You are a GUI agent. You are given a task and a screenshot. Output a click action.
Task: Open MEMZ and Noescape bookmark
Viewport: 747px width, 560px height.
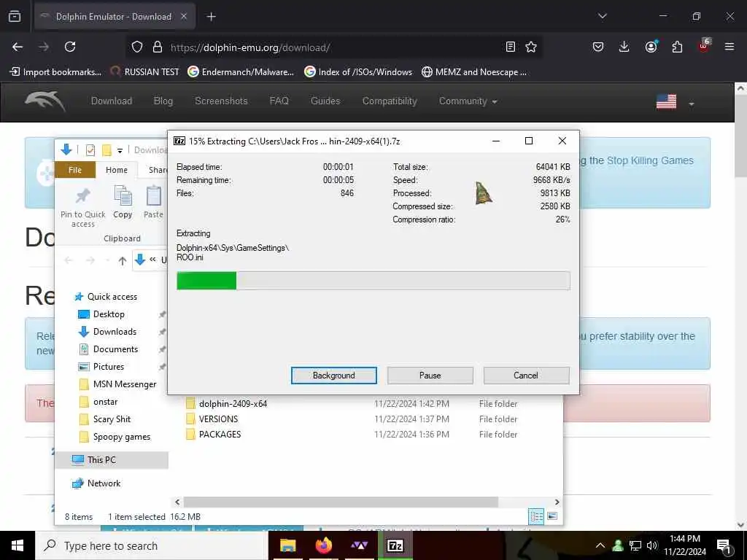pos(474,72)
